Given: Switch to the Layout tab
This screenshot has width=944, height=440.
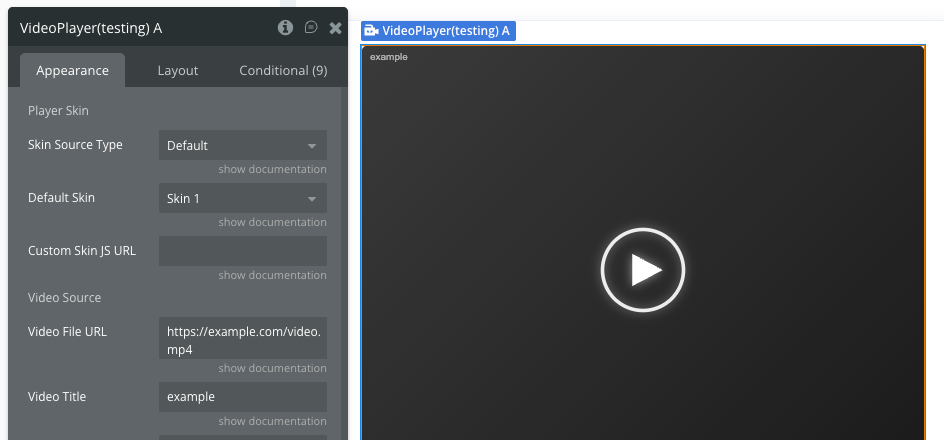Looking at the screenshot, I should click(178, 70).
